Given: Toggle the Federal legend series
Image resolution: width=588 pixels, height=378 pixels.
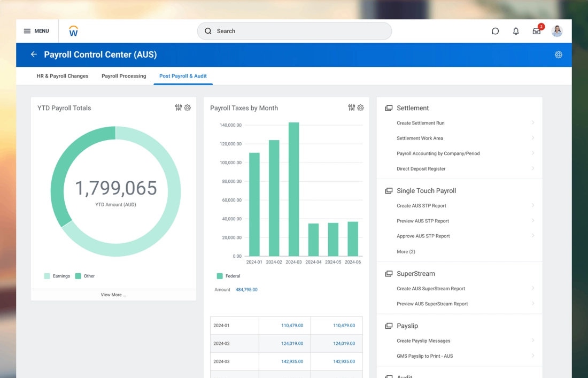Looking at the screenshot, I should click(x=228, y=276).
